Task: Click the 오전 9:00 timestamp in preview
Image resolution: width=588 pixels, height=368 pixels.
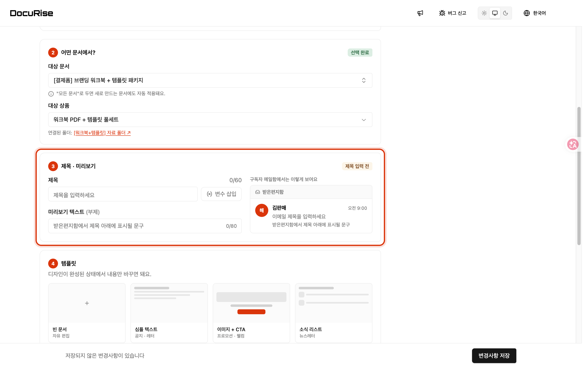Action: 357,208
